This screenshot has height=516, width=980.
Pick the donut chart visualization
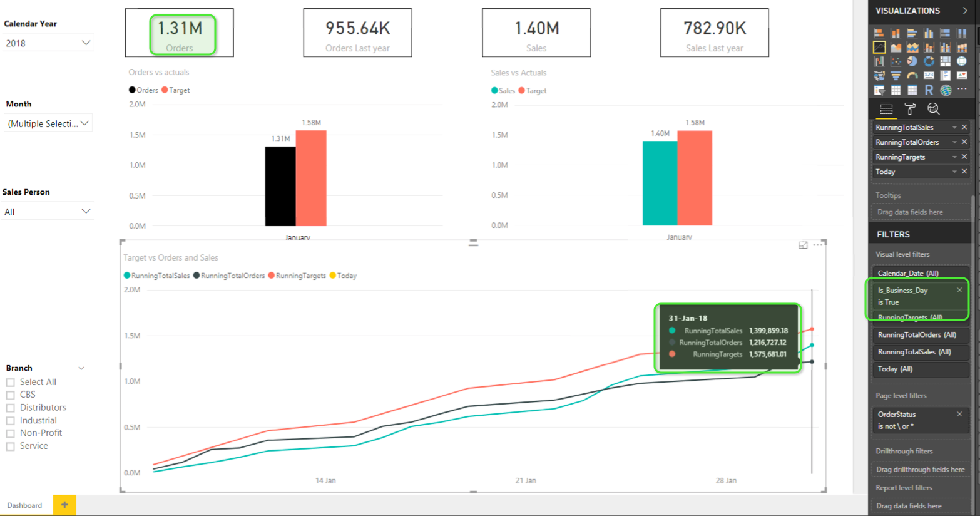coord(929,61)
